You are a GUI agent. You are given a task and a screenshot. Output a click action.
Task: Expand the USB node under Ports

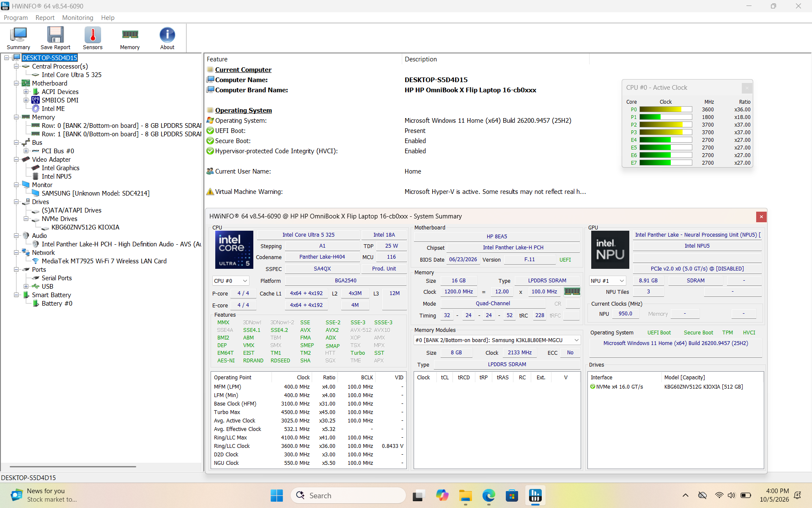click(26, 286)
